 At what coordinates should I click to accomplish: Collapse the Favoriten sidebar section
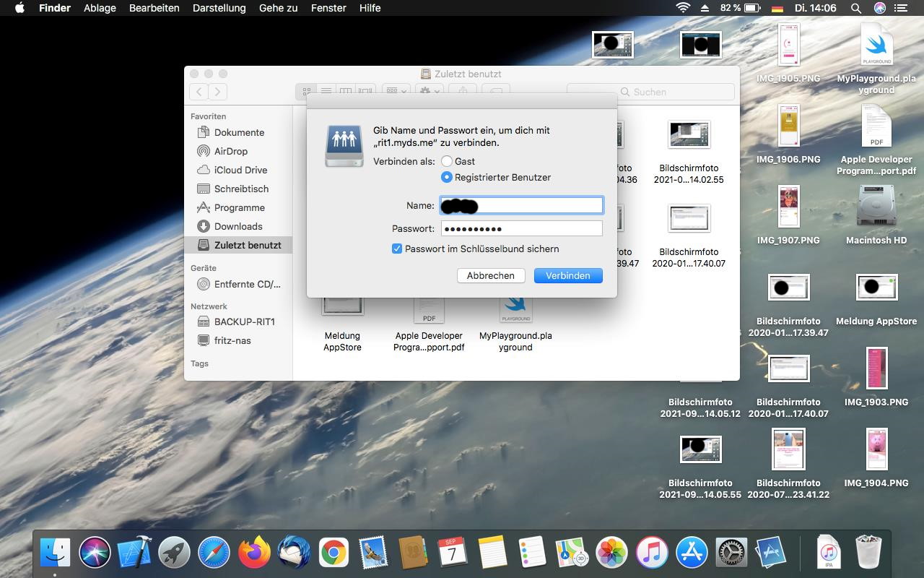pos(208,116)
